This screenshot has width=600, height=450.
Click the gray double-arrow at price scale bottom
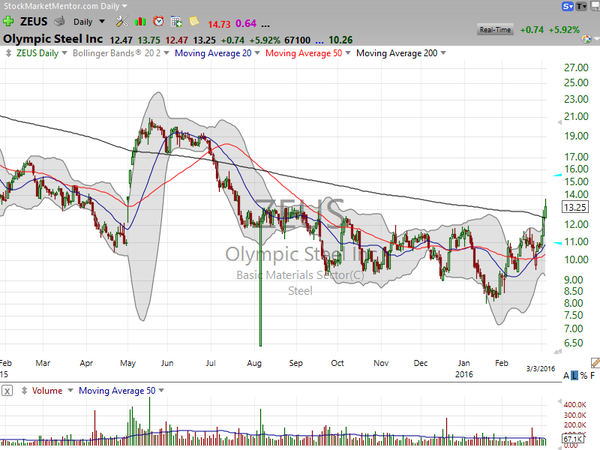tap(558, 351)
